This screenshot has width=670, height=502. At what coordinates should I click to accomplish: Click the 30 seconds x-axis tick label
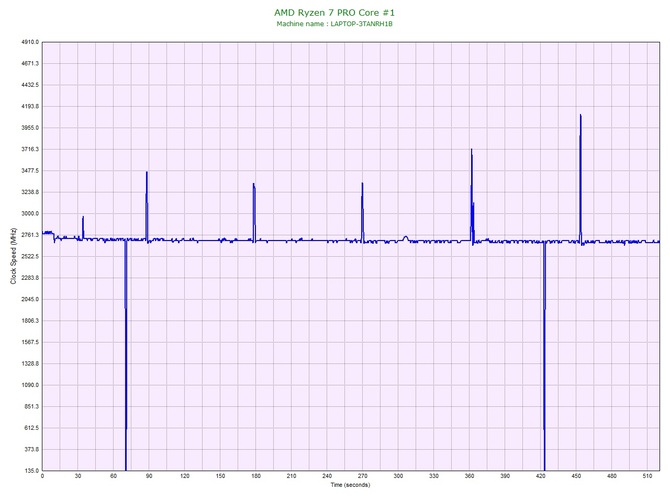pos(78,476)
